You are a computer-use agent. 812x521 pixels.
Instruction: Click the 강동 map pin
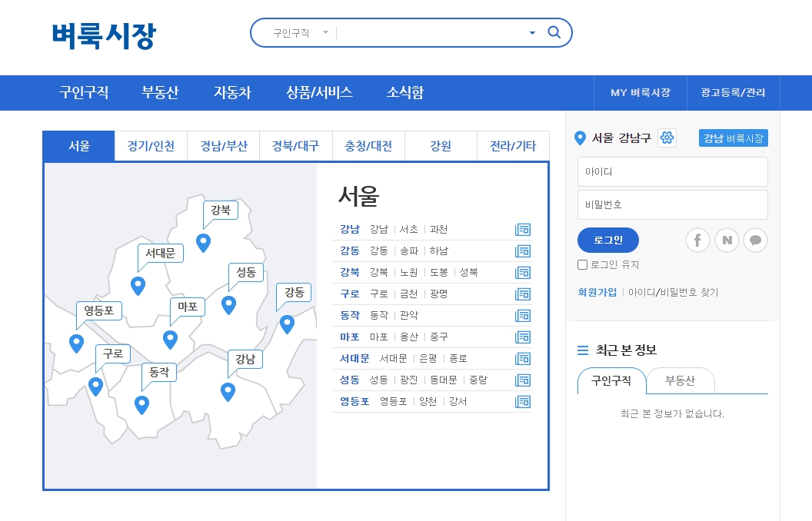(287, 324)
